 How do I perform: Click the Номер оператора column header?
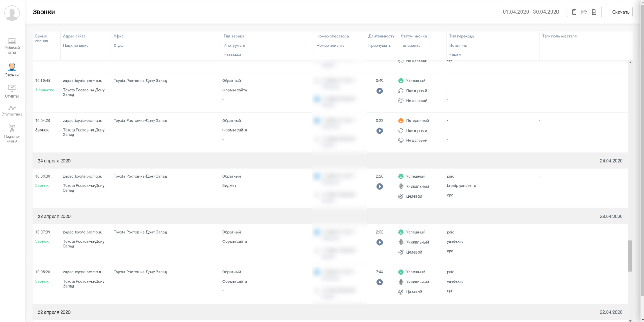point(333,36)
